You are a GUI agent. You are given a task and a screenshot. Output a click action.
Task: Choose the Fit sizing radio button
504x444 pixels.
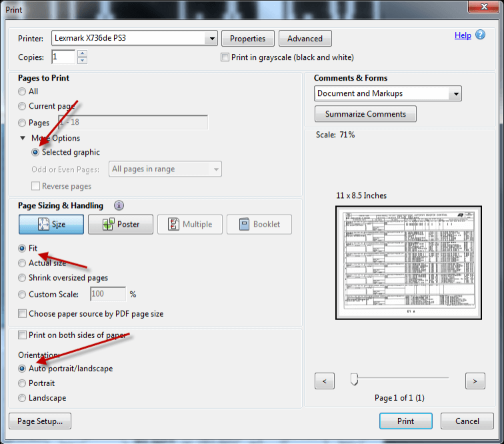pos(22,248)
